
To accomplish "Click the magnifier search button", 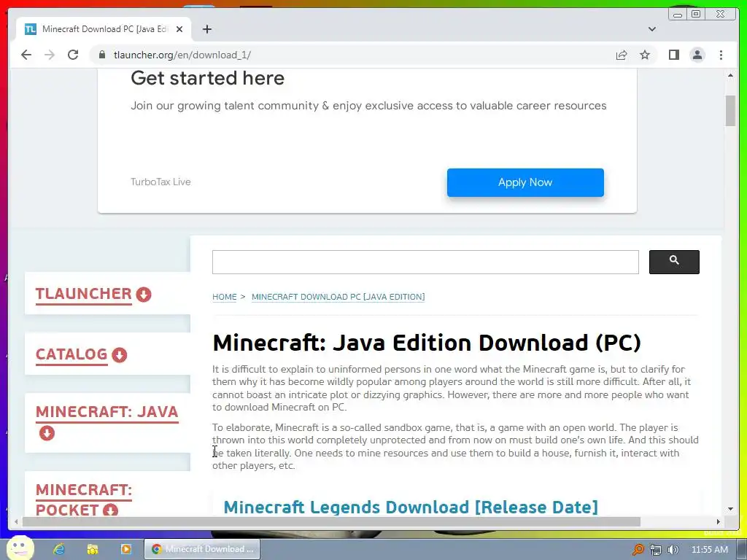I will click(x=674, y=262).
